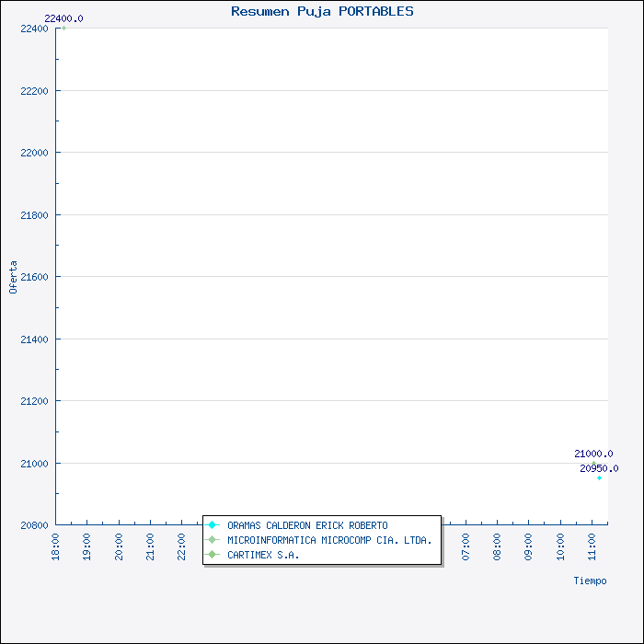Click the green diamond data point at 21000
Viewport: 644px width, 644px height.
click(594, 463)
